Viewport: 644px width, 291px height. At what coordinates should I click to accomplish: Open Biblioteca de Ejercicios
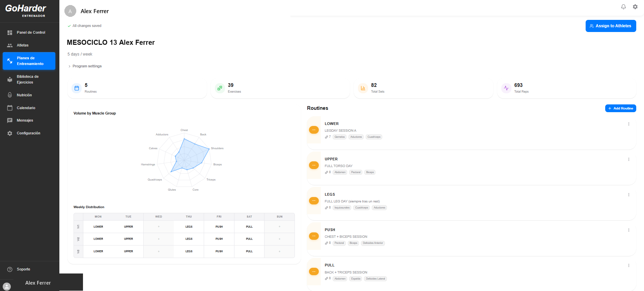(29, 79)
